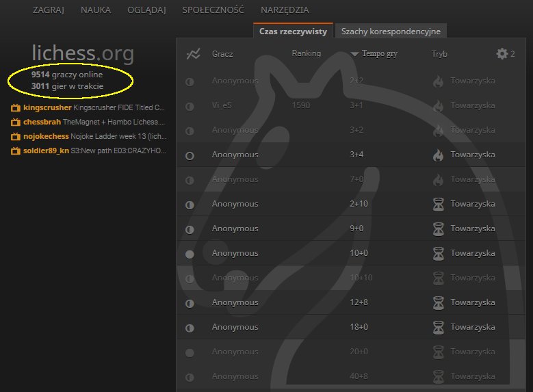Click hourglass icon in 18+0 row
The image size is (533, 392).
pyautogui.click(x=438, y=328)
